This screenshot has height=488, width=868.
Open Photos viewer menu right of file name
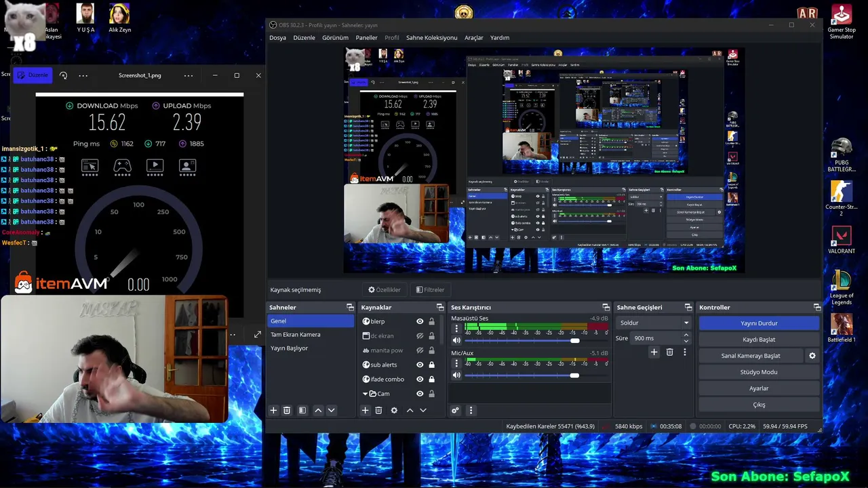pos(189,75)
